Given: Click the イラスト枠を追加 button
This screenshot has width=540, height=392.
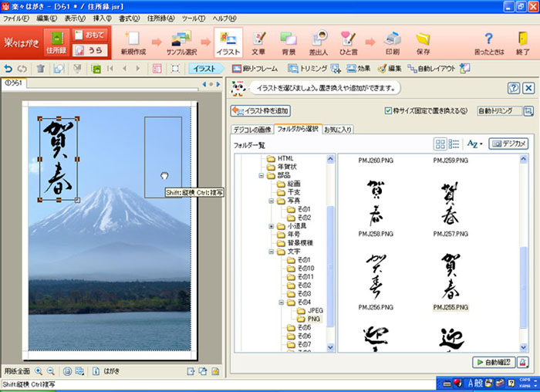Looking at the screenshot, I should [x=261, y=111].
